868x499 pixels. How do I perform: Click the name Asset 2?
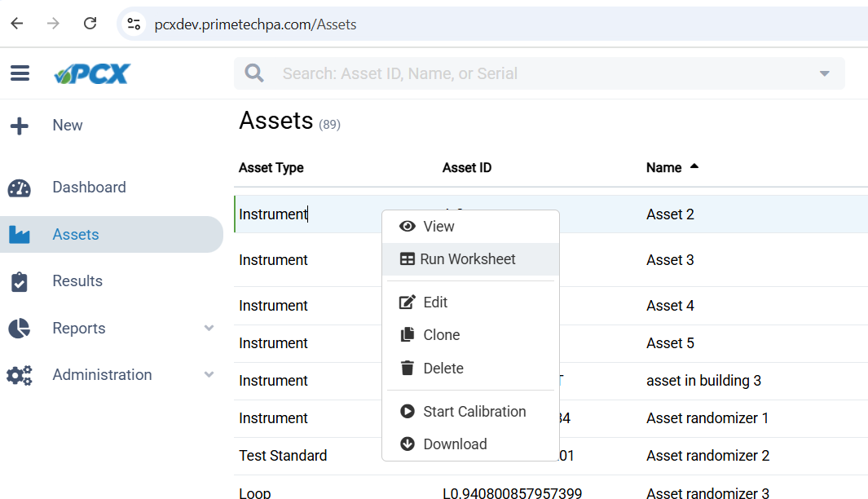670,214
